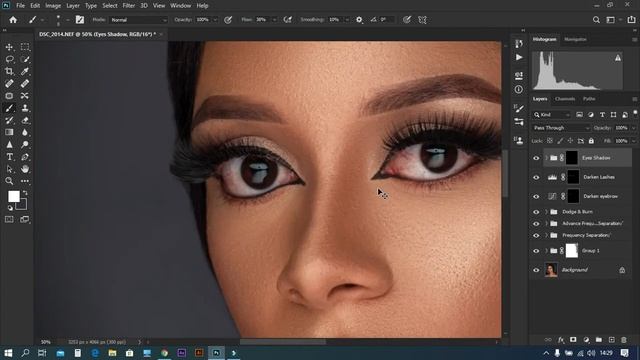Click the foreground color swatch

point(13,196)
